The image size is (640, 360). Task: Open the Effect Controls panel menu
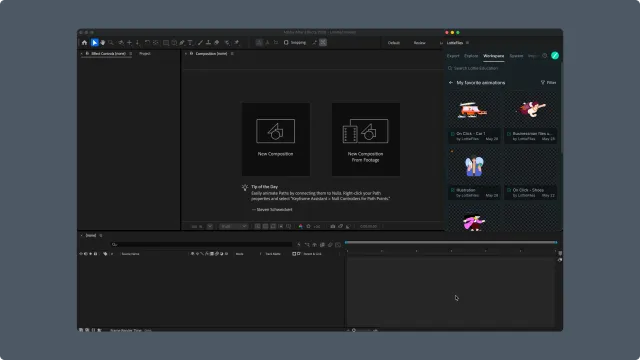131,53
